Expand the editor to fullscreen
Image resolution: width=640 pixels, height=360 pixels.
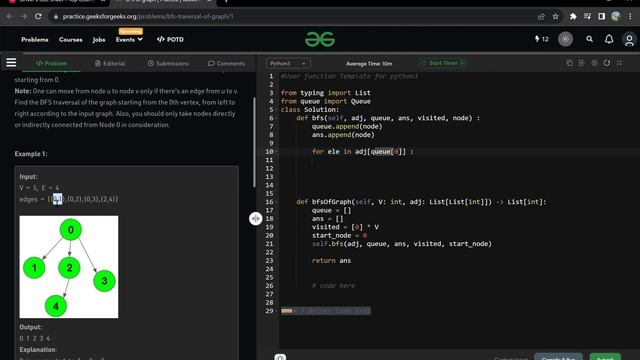620,63
